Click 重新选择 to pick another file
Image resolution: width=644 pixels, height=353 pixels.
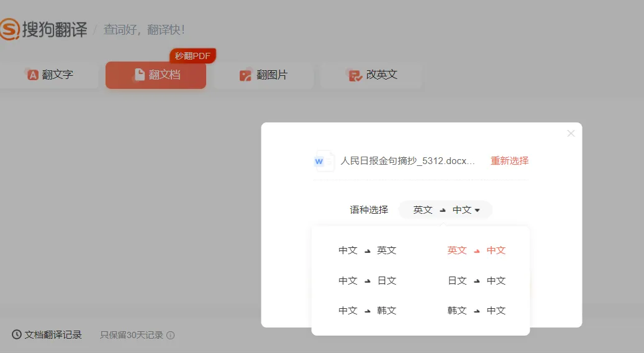click(509, 161)
